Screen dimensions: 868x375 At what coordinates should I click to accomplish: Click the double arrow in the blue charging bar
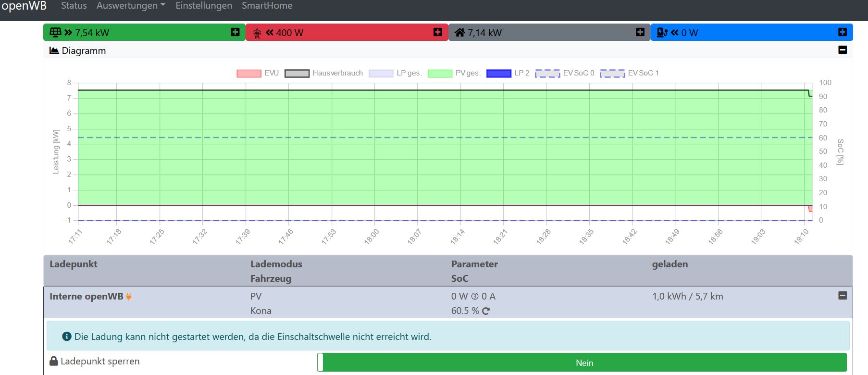[675, 32]
